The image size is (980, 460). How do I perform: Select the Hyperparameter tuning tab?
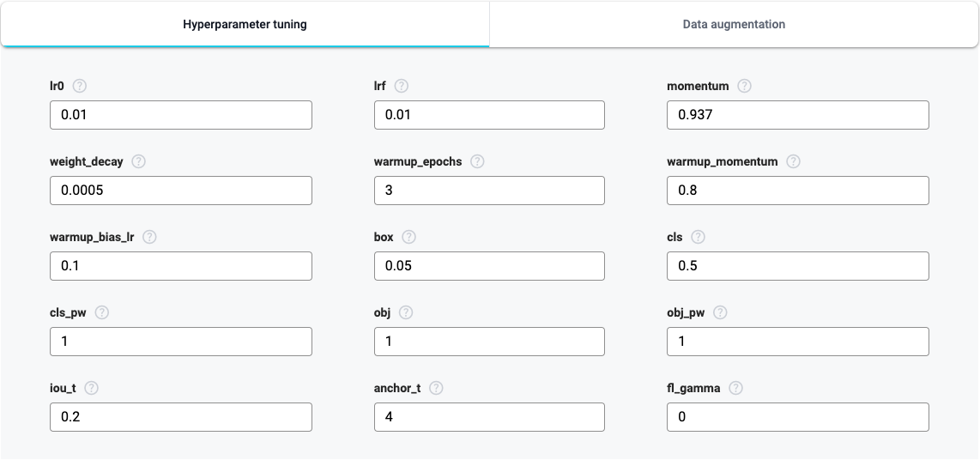point(245,24)
